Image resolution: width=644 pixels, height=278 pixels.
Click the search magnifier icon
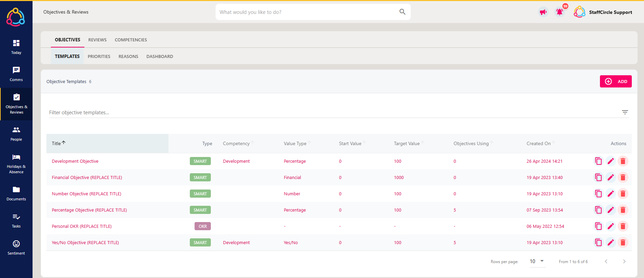click(402, 12)
